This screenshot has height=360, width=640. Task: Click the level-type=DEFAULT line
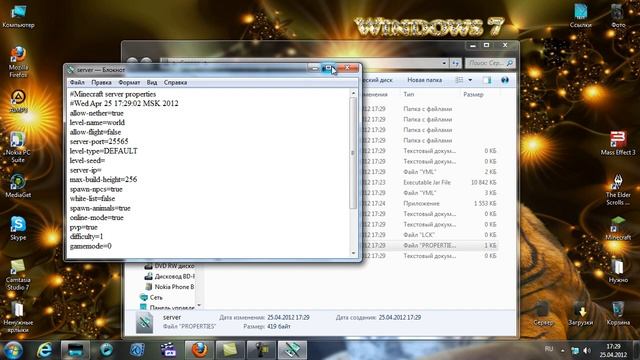104,151
